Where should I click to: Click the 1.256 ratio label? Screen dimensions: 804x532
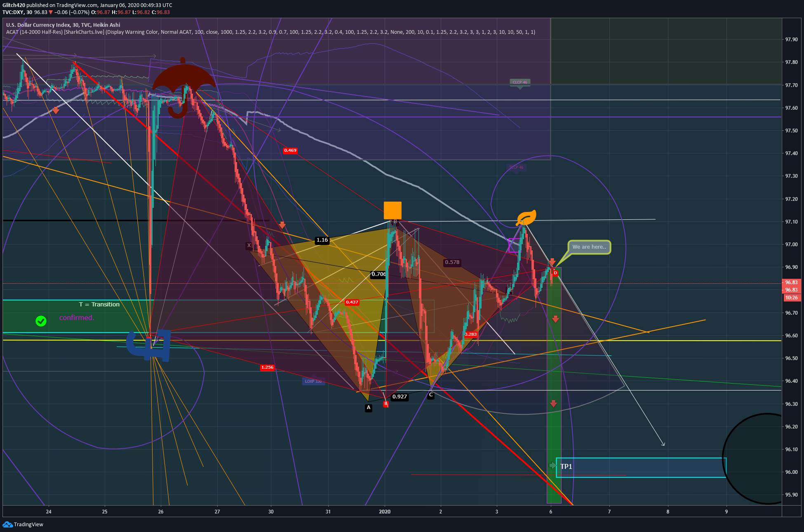coord(267,367)
